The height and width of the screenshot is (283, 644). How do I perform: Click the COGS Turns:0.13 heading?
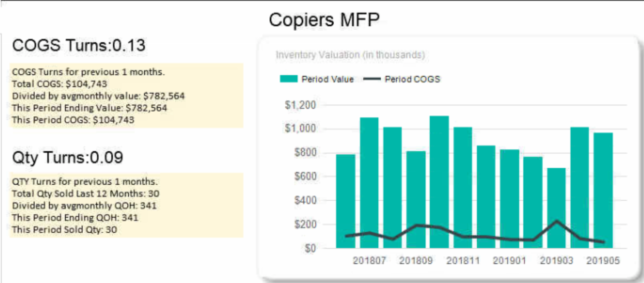79,45
